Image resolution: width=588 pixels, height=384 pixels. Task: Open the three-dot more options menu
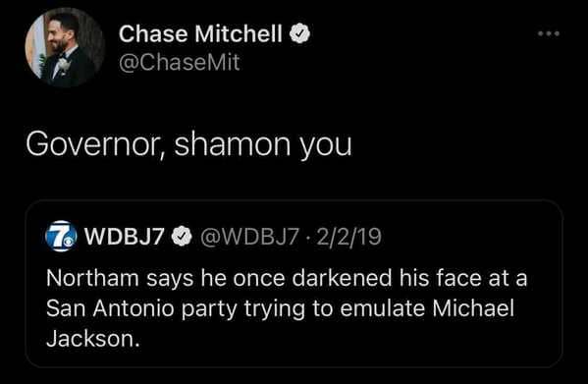tap(549, 33)
